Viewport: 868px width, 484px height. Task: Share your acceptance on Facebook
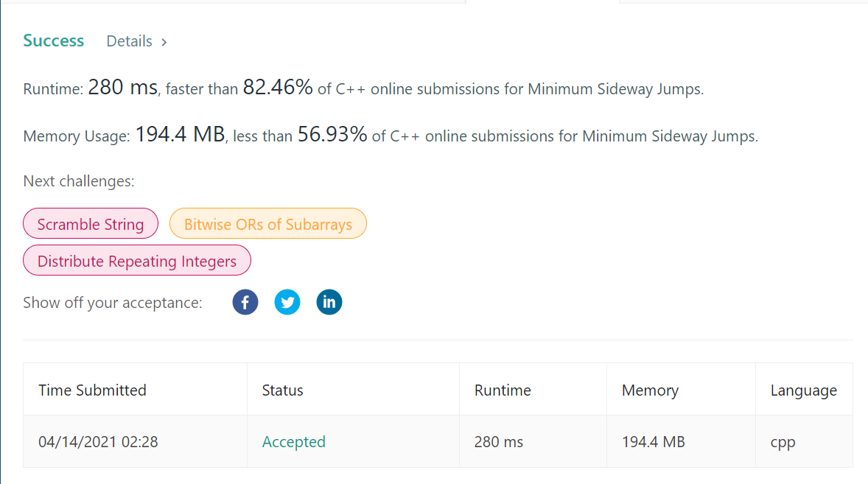(245, 302)
